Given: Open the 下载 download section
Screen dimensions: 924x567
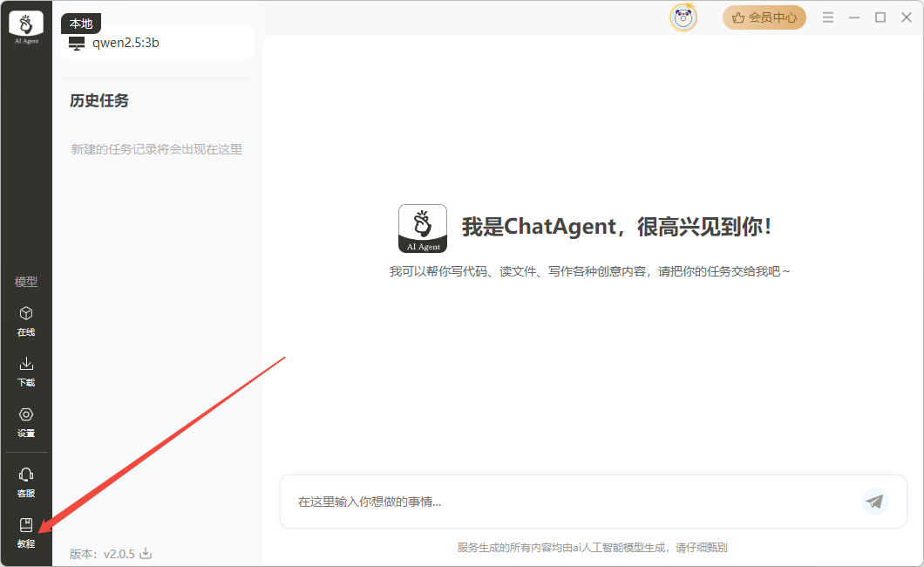Looking at the screenshot, I should (26, 372).
